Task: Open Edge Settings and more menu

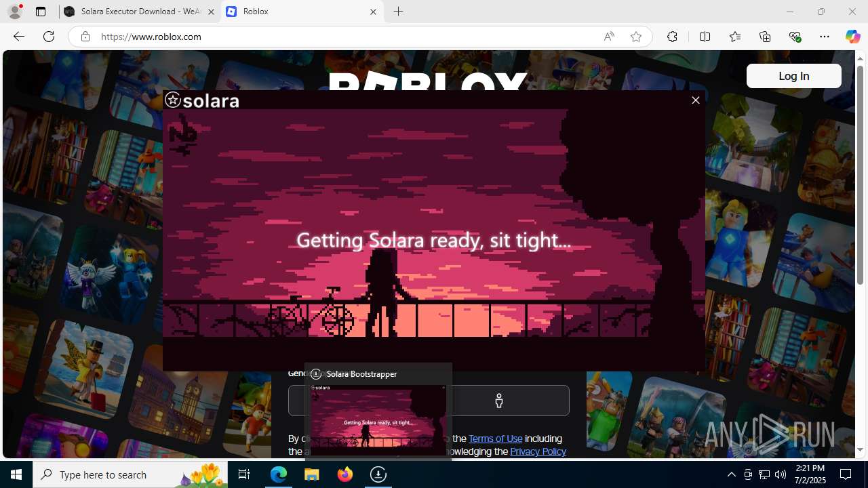Action: pyautogui.click(x=825, y=37)
